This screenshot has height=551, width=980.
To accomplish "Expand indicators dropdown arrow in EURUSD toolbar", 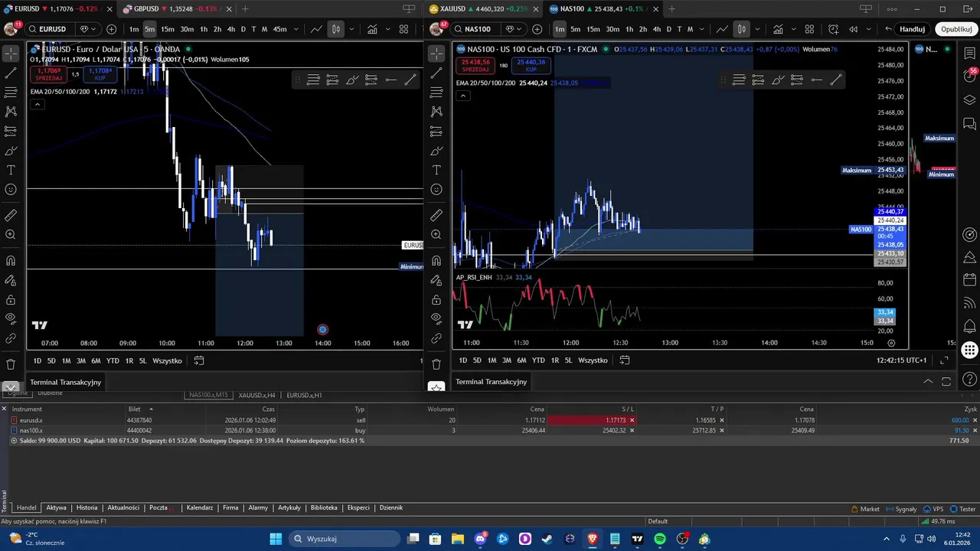I will tap(387, 29).
